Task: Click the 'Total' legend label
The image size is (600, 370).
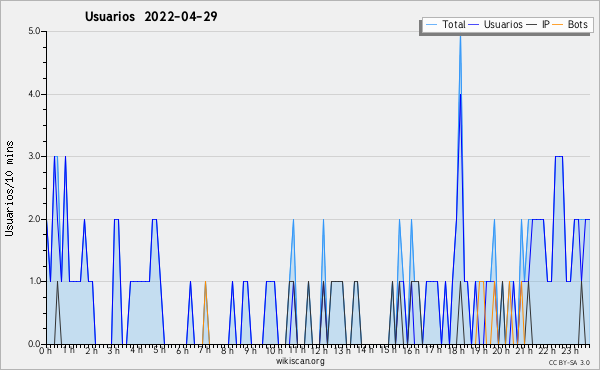Action: pyautogui.click(x=454, y=24)
